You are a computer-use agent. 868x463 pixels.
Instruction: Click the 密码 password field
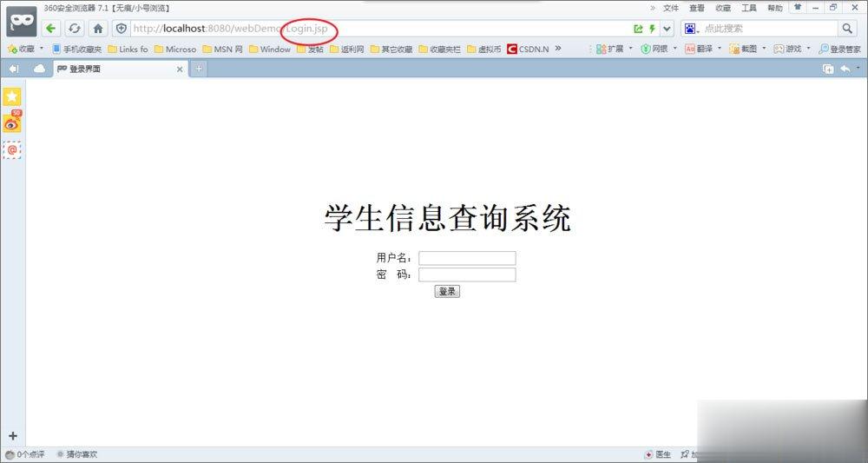click(467, 274)
